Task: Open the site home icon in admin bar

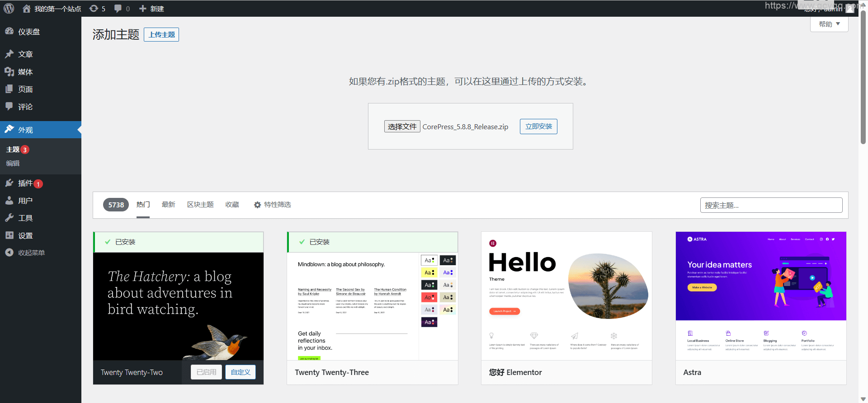Action: 27,9
